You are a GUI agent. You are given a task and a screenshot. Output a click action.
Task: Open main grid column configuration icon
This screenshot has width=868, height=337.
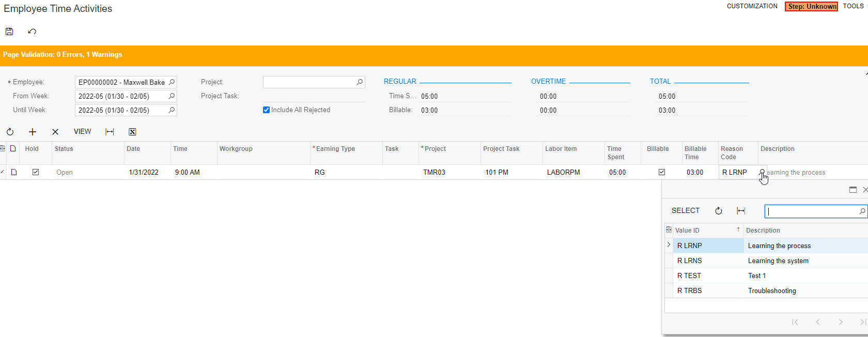3,148
